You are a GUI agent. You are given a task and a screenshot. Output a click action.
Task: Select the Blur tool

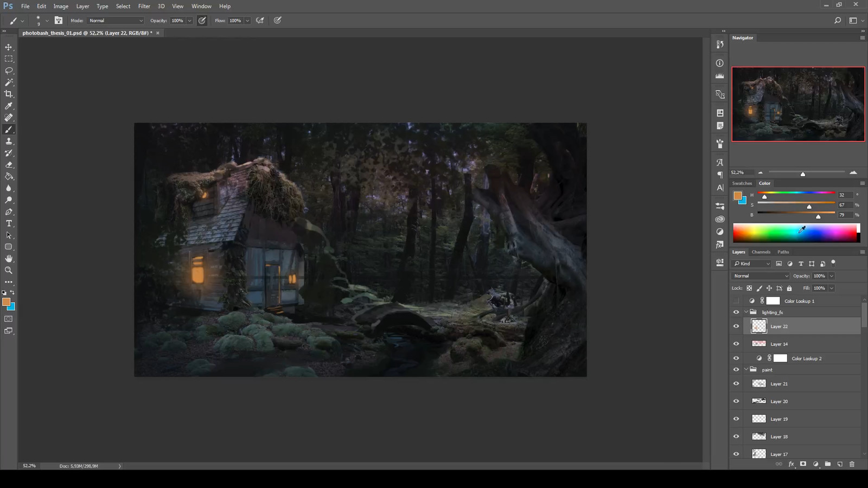9,188
